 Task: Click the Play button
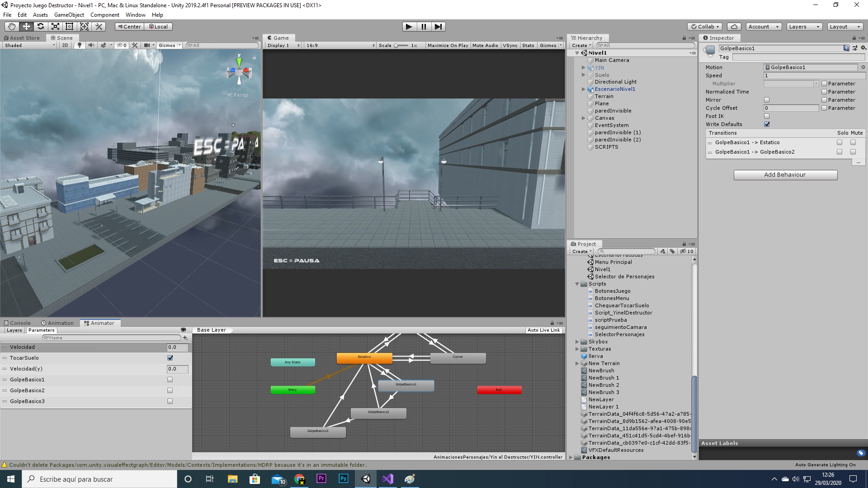click(409, 27)
